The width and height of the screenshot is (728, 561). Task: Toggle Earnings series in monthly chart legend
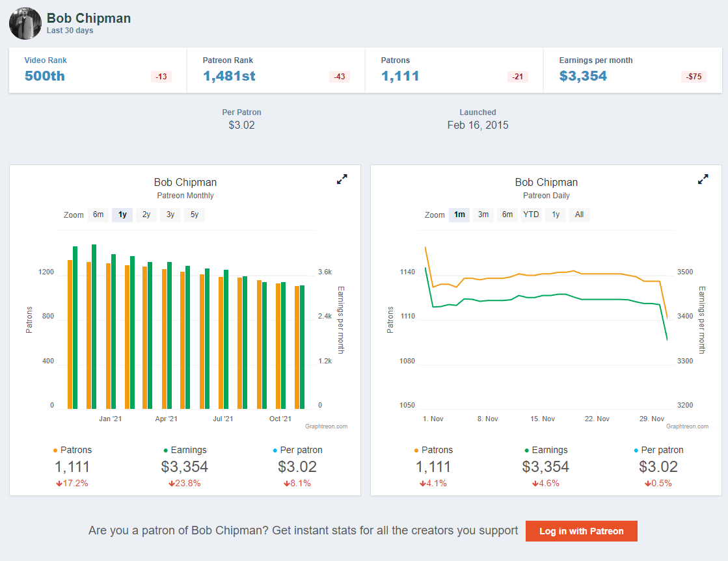tap(185, 450)
